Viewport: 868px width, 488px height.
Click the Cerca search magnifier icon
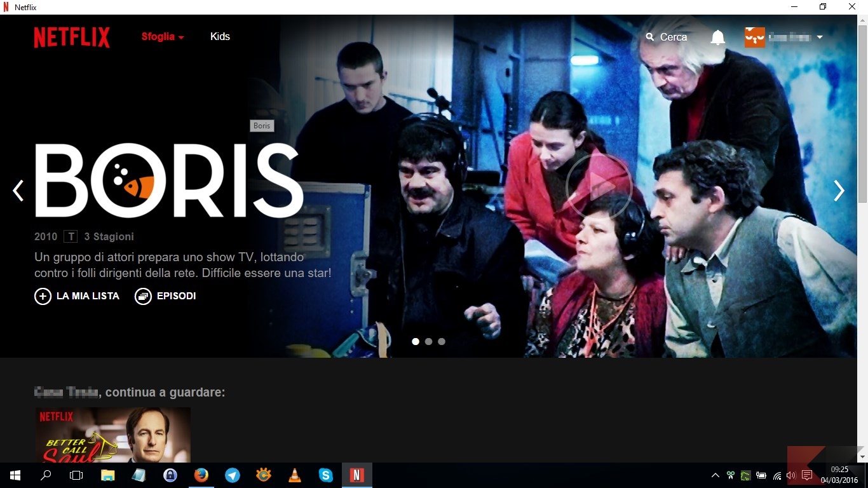coord(650,37)
